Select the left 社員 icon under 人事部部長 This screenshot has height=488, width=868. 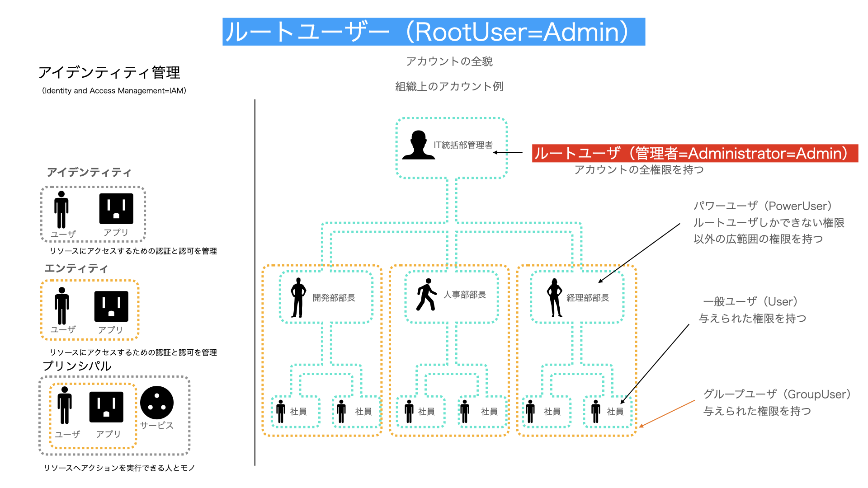pyautogui.click(x=409, y=411)
